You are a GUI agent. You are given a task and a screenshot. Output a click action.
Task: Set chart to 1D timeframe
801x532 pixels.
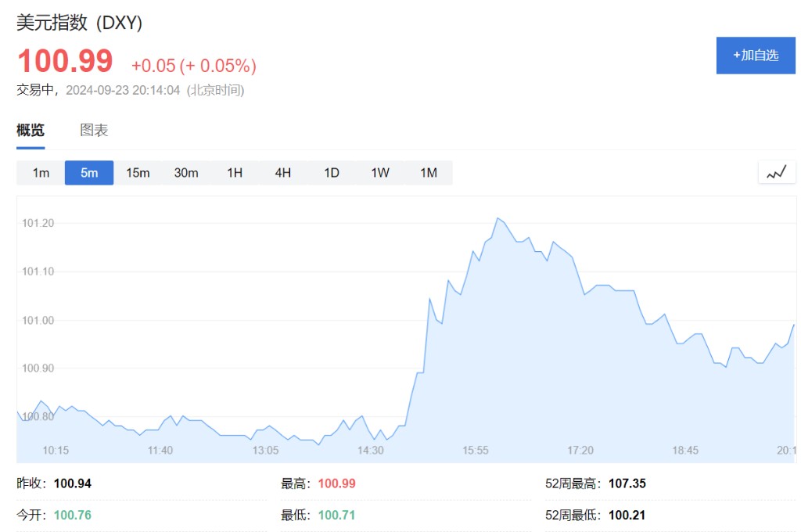click(x=332, y=173)
